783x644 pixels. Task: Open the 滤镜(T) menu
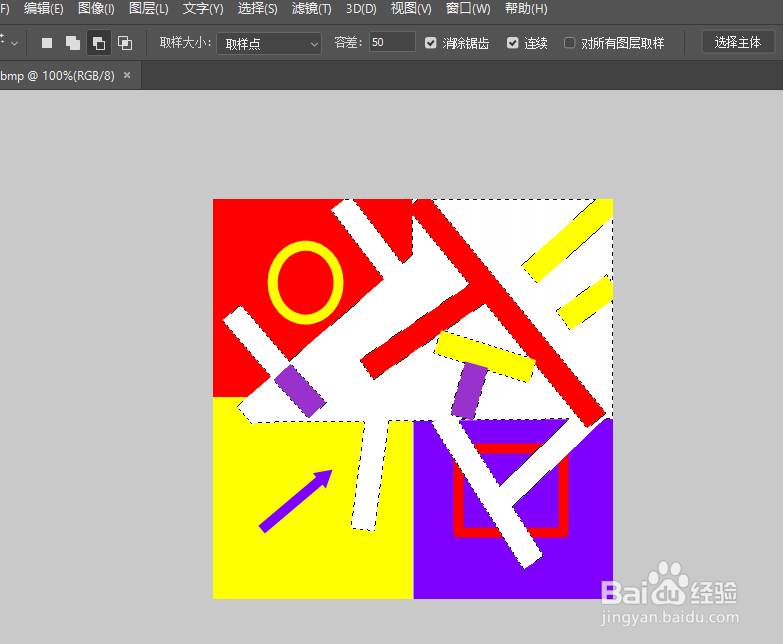click(x=312, y=8)
